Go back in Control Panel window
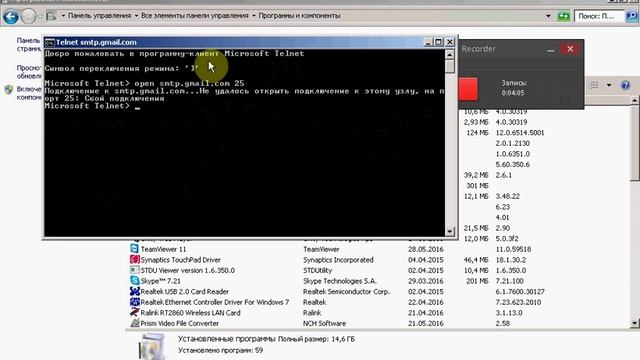The height and width of the screenshot is (360, 640). (11, 17)
